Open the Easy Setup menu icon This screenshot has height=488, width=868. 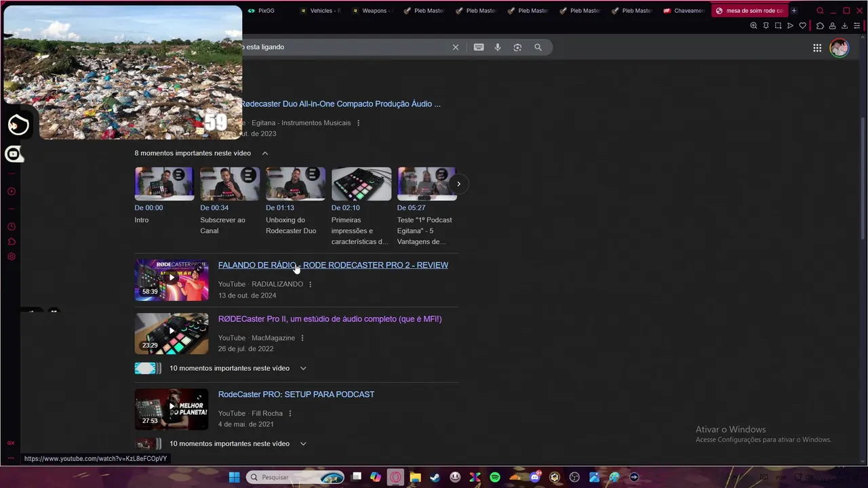856,26
